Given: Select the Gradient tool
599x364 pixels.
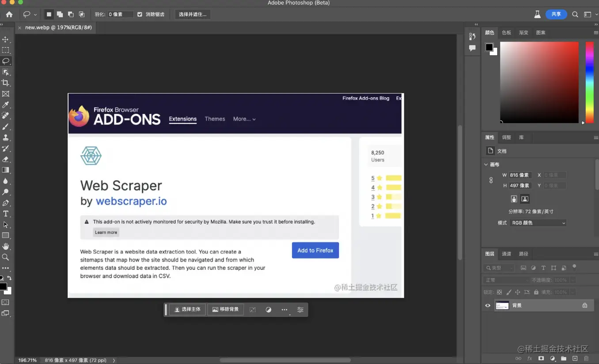Looking at the screenshot, I should tap(6, 170).
